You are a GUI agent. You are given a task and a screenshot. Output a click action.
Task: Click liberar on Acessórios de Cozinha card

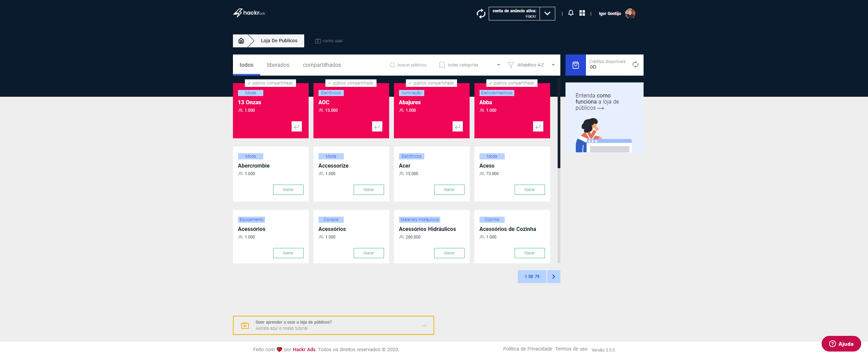[x=530, y=253]
